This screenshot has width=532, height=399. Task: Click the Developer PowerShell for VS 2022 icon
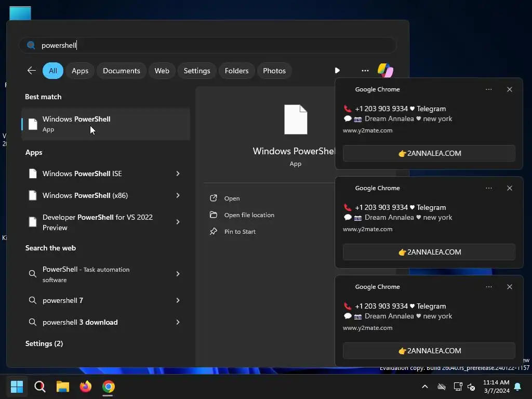(33, 222)
